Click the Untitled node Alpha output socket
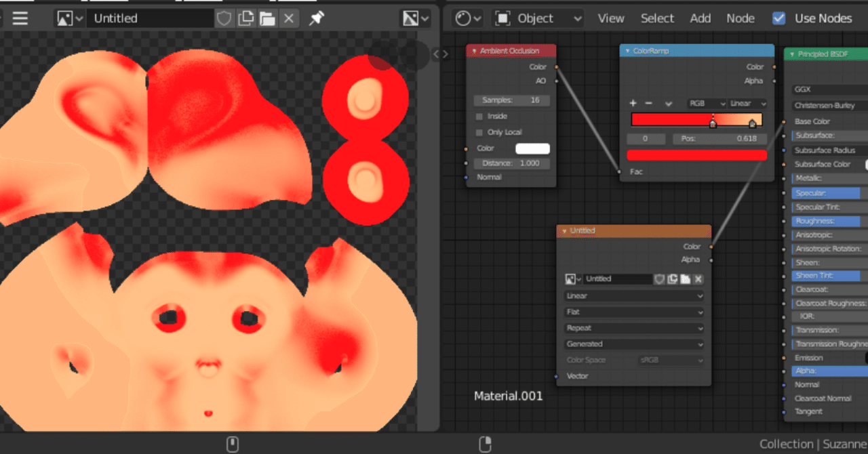This screenshot has width=868, height=454. pyautogui.click(x=711, y=260)
